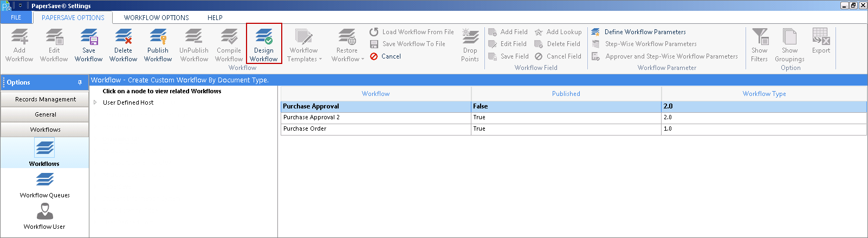Viewport: 868px width, 238px height.
Task: Sort by Workflow Type column header
Action: [x=764, y=94]
